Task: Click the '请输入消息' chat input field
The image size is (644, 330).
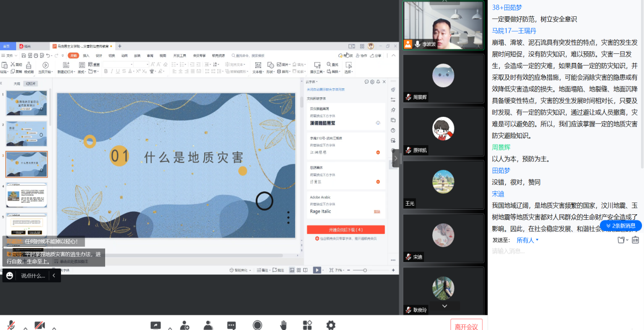Action: (559, 251)
